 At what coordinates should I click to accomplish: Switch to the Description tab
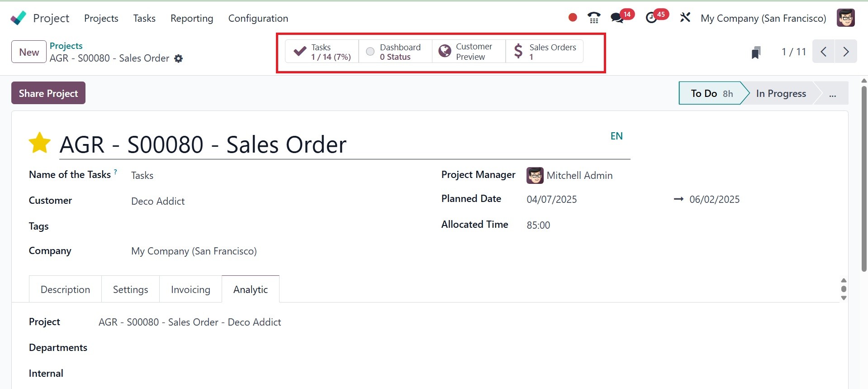point(65,289)
